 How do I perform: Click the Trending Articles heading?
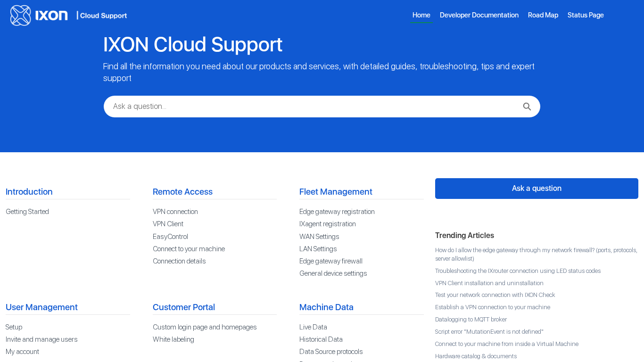(464, 236)
